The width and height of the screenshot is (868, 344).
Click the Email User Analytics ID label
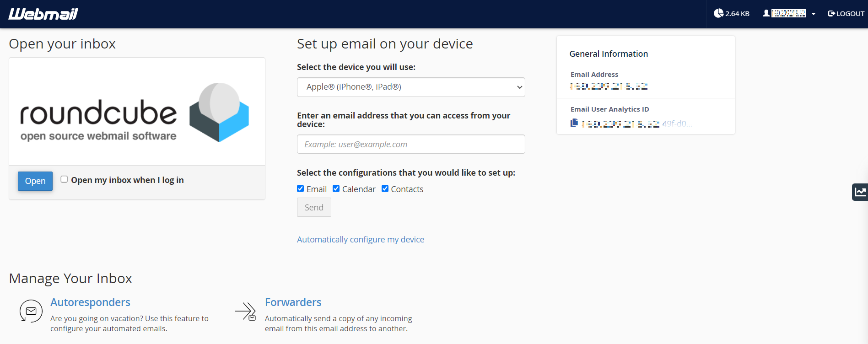[610, 109]
